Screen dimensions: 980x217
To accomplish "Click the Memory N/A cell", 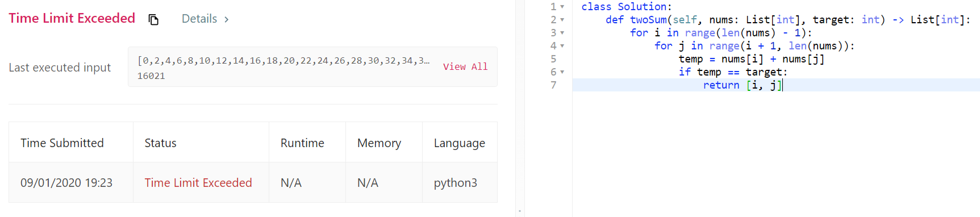I will click(368, 183).
